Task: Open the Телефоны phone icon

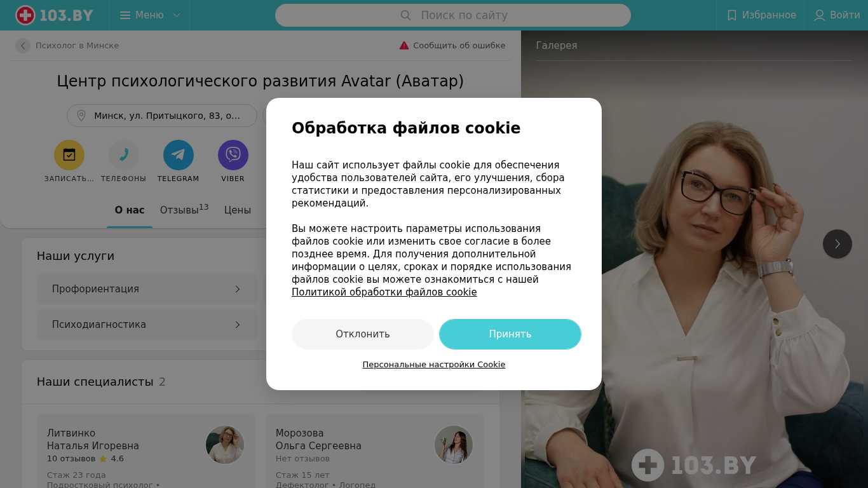Action: click(x=124, y=155)
